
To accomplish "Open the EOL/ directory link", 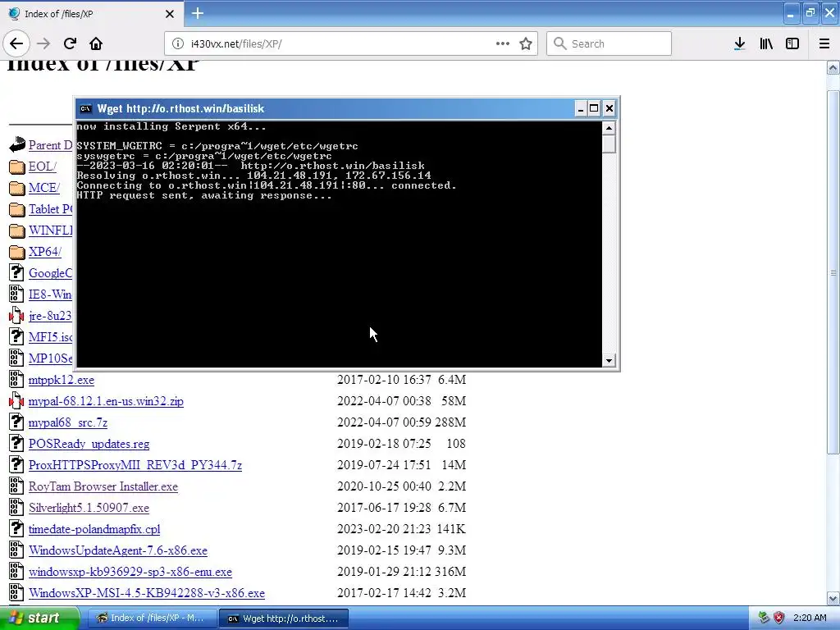I will [x=43, y=167].
